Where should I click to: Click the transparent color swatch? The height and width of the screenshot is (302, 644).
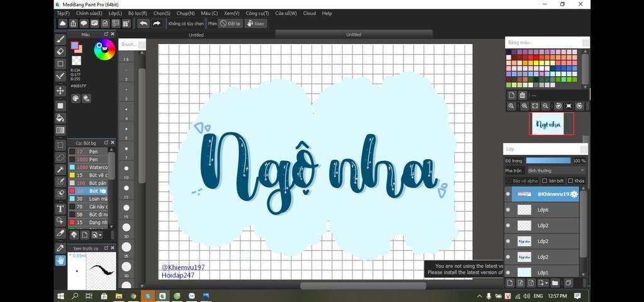(76, 61)
